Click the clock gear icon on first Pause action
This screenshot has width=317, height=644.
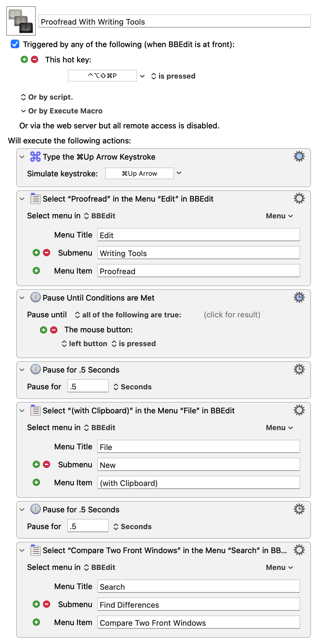point(299,369)
